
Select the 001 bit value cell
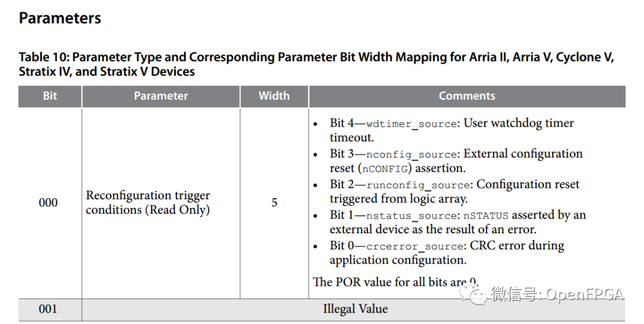(48, 309)
